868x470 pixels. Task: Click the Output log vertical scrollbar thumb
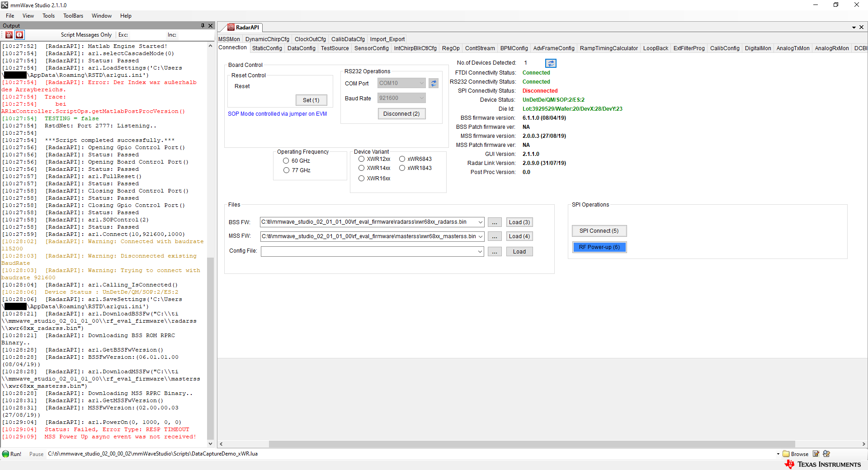point(210,348)
